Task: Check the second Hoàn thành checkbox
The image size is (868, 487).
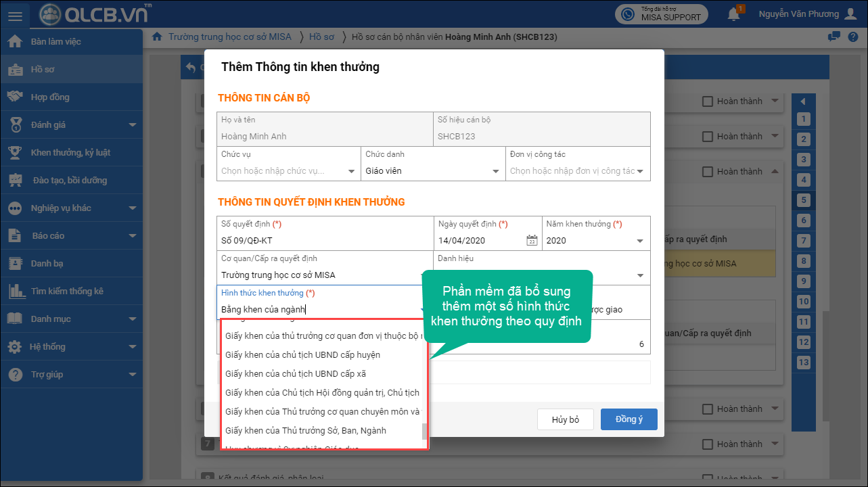Action: [708, 137]
